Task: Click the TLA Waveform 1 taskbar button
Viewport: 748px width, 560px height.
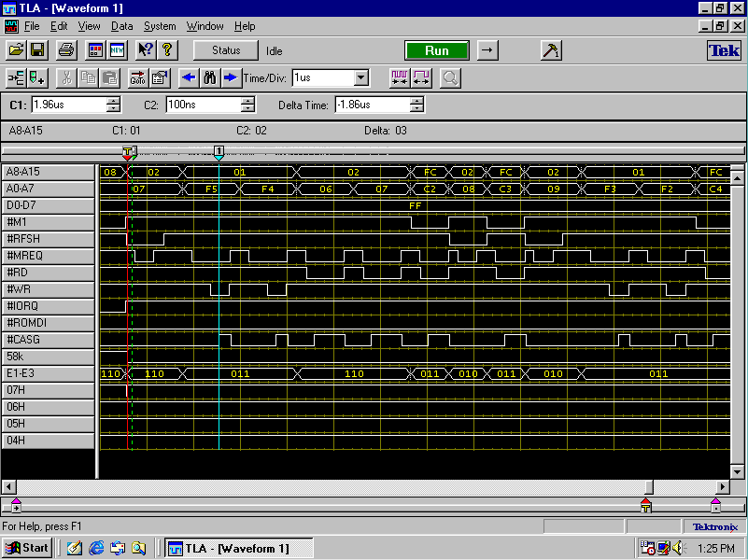Action: coord(238,548)
